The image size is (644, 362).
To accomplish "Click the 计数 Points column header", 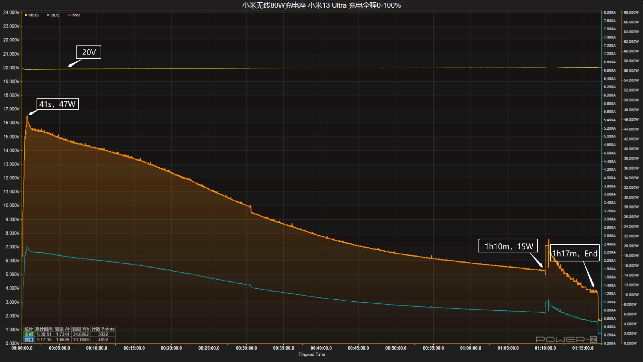I will [x=103, y=329].
